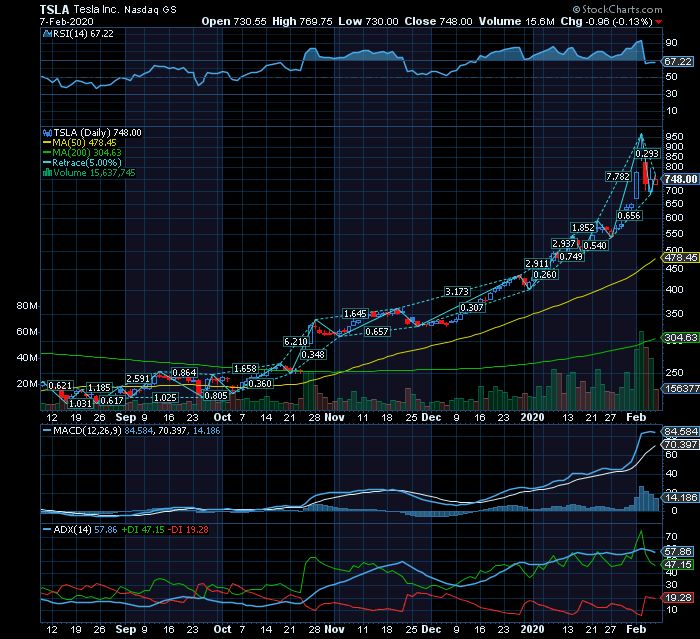Click the 1.852 retracement label
The image size is (700, 639).
pos(583,228)
